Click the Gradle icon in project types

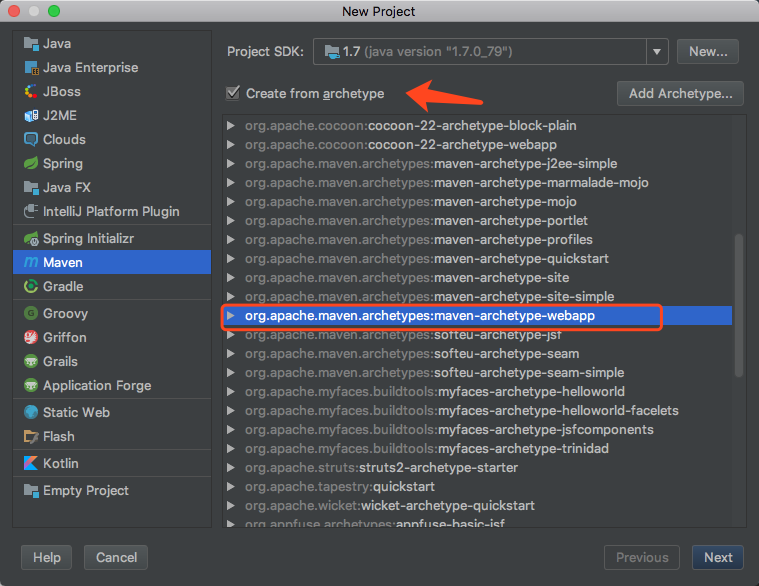pyautogui.click(x=30, y=286)
